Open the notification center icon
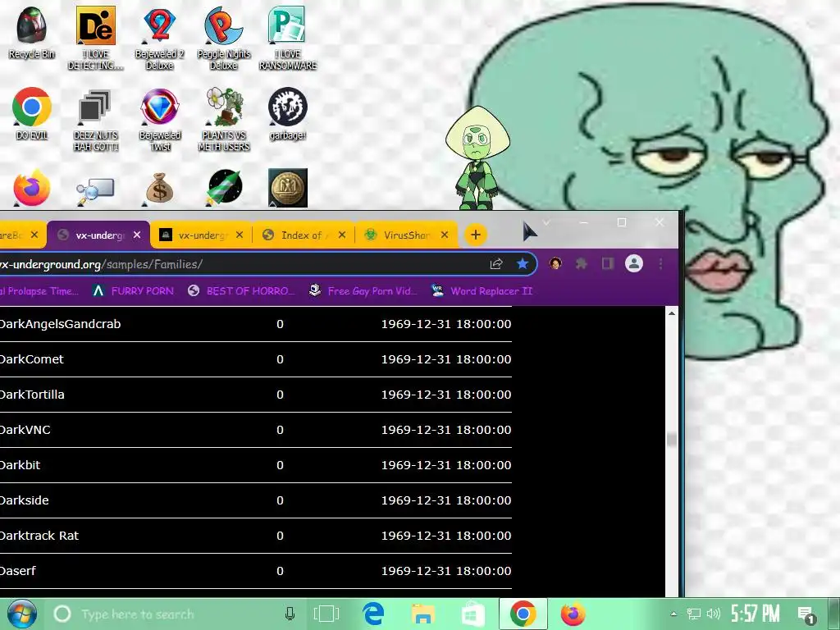Viewport: 840px width, 630px height. [806, 614]
